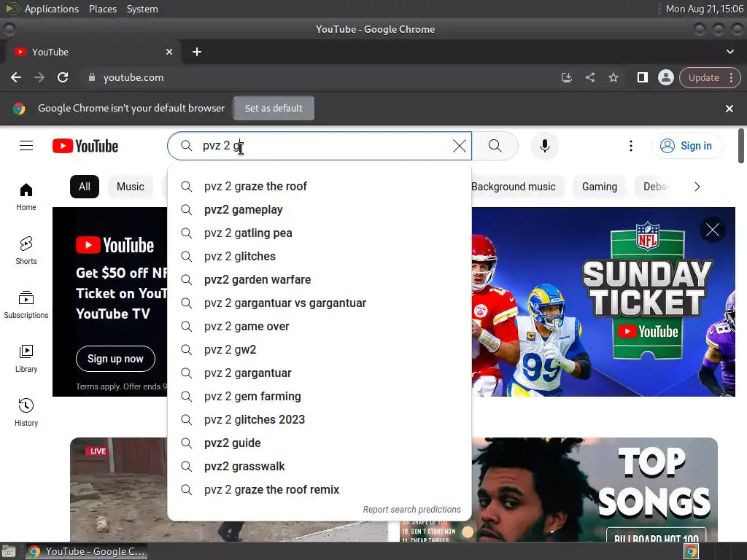Close the YouTube tab
Image resolution: width=747 pixels, height=560 pixels.
coord(169,52)
